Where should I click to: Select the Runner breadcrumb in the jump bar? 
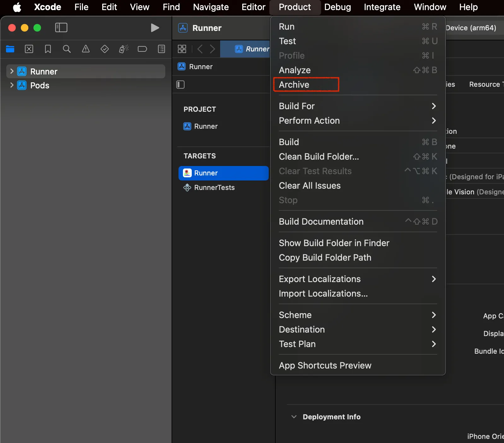click(195, 67)
